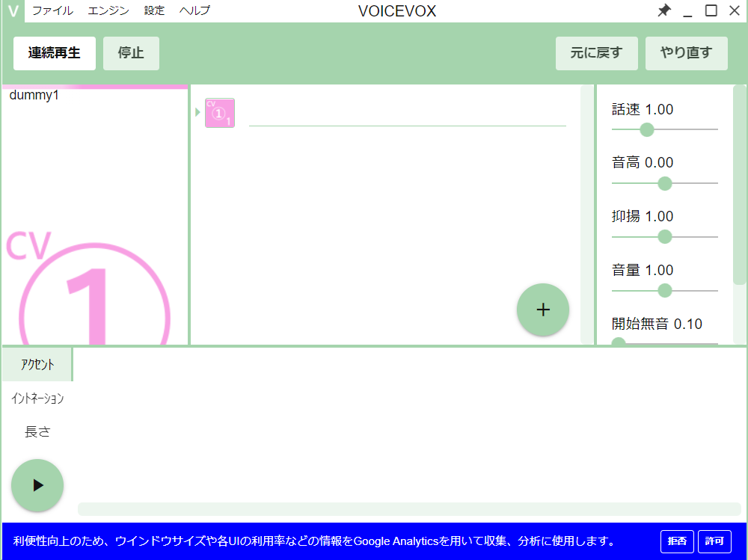Switch to the イントネーション tab
The height and width of the screenshot is (560, 748).
(x=37, y=398)
